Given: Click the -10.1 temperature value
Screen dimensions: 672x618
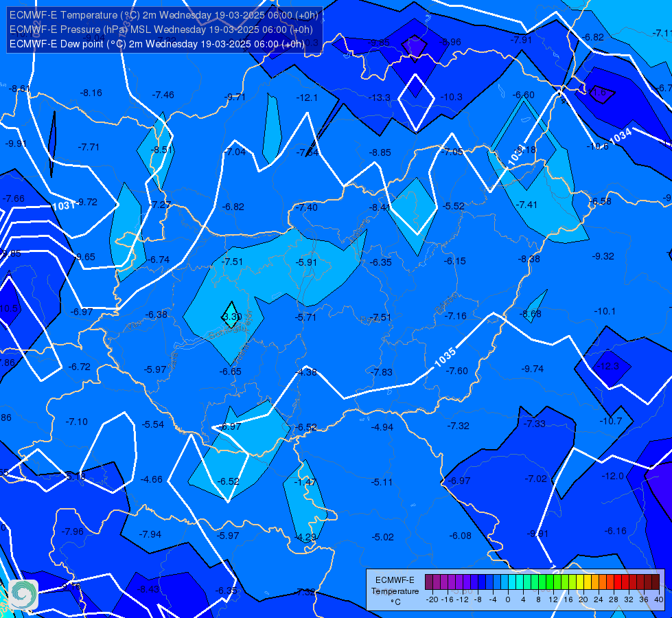Looking at the screenshot, I should (x=605, y=311).
